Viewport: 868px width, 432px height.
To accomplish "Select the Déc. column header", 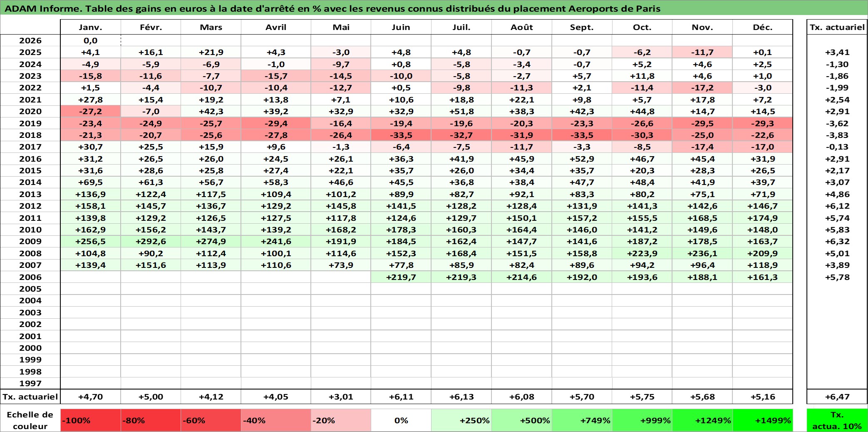I will pyautogui.click(x=762, y=27).
